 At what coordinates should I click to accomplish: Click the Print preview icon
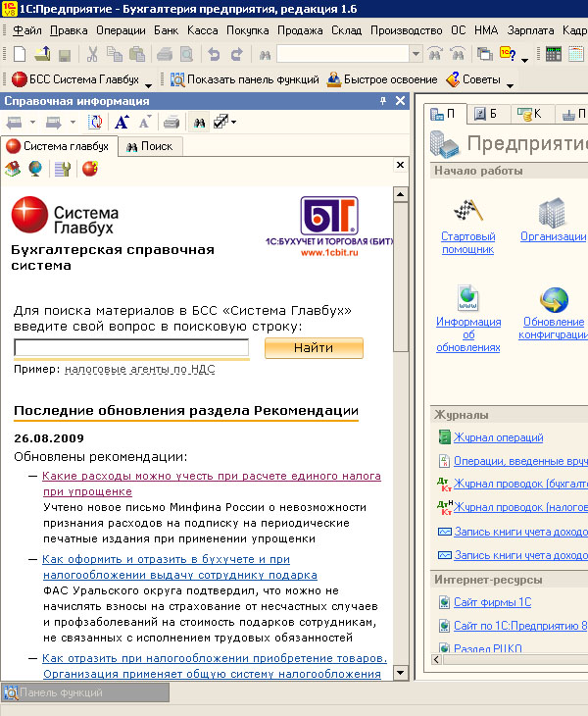pyautogui.click(x=187, y=55)
